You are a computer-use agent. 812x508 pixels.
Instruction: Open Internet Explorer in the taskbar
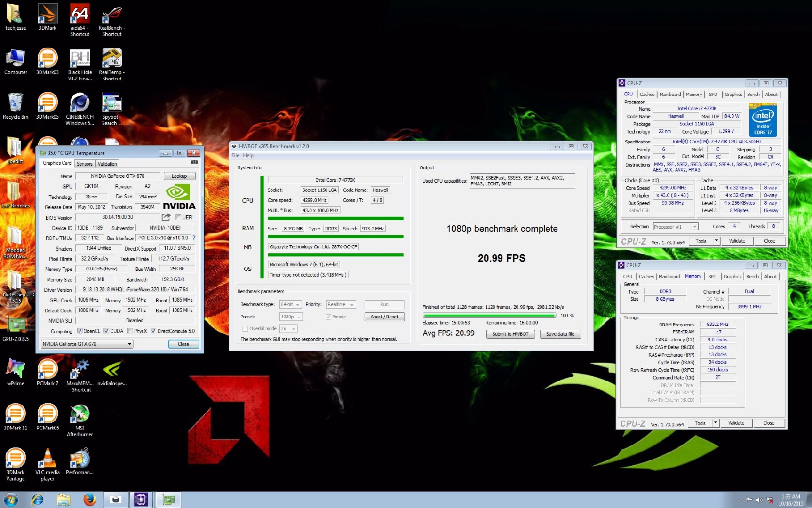[x=37, y=500]
